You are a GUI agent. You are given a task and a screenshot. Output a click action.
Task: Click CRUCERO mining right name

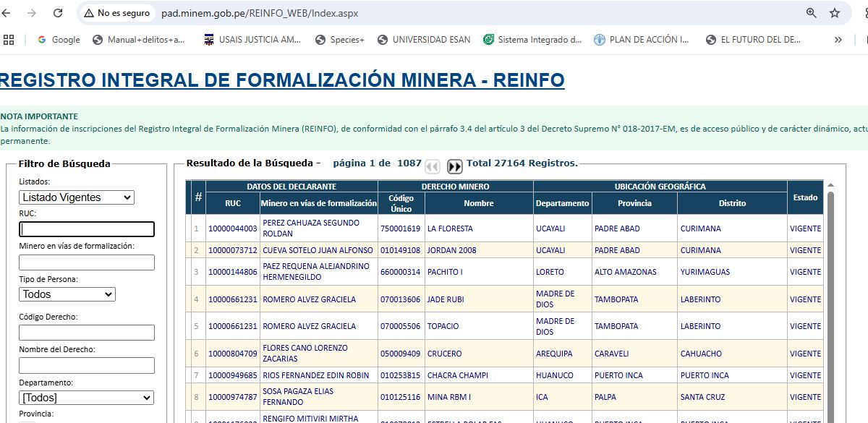pos(444,354)
